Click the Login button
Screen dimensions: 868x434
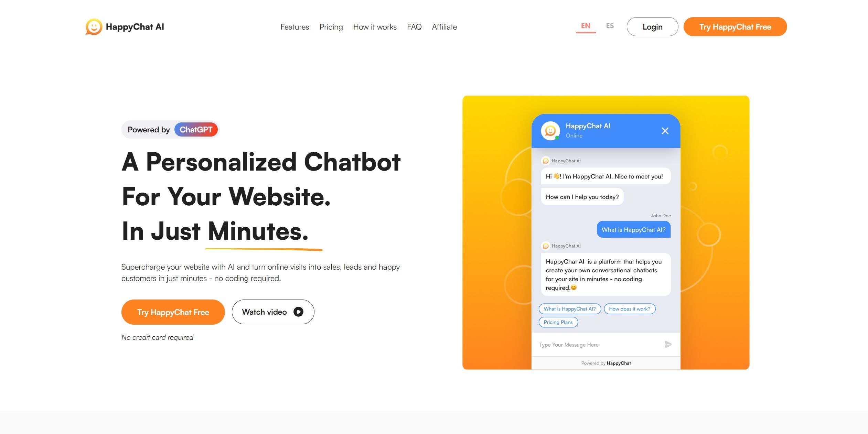pos(652,26)
